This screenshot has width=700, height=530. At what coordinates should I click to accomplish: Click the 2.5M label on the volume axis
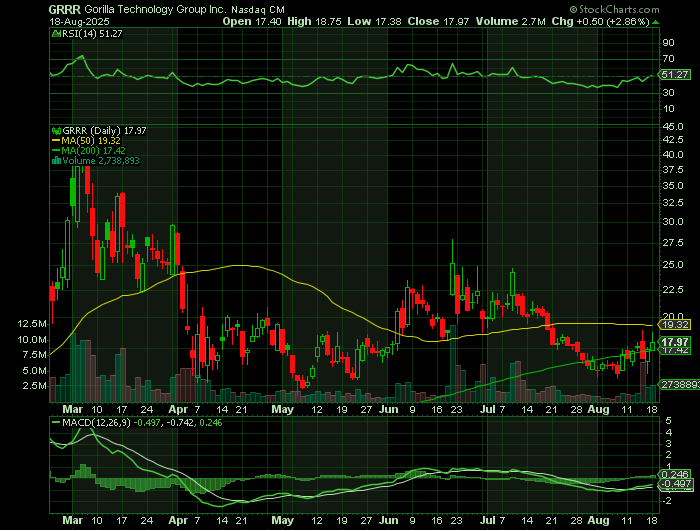point(35,385)
